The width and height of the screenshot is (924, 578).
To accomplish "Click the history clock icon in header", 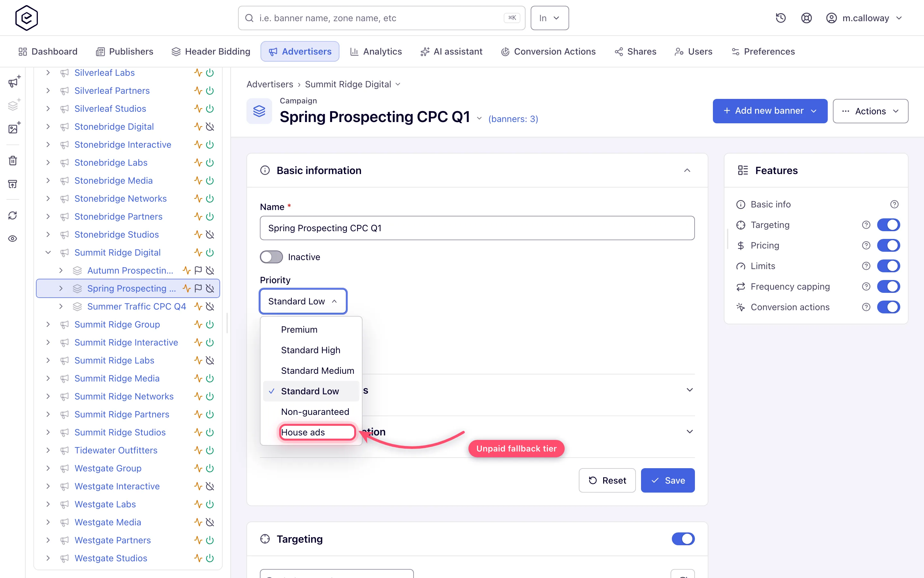I will [781, 18].
